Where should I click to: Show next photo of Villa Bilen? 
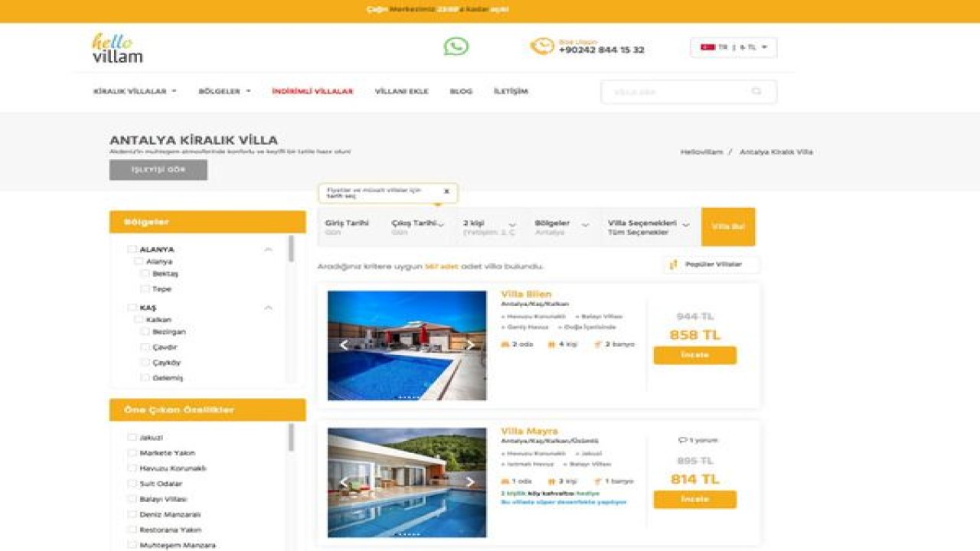click(470, 345)
